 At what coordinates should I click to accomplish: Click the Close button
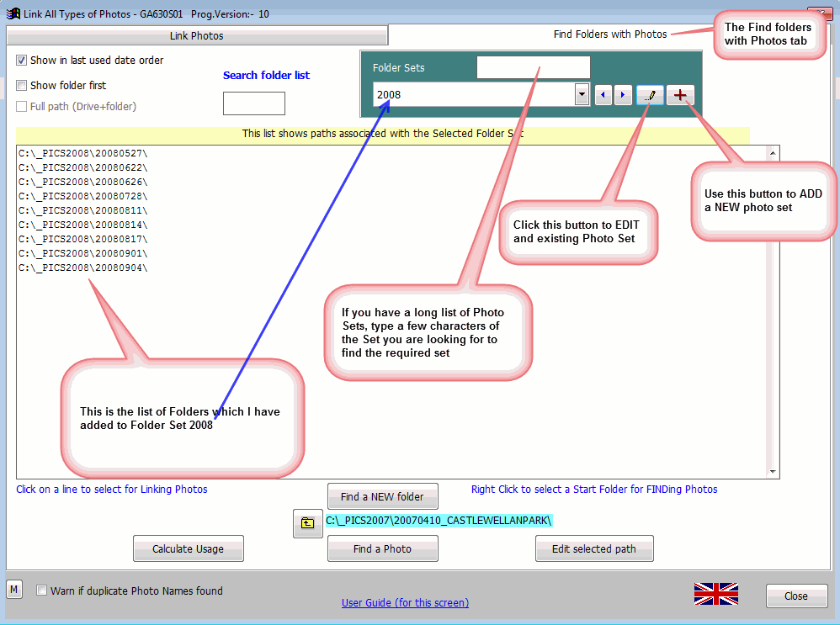click(x=796, y=596)
